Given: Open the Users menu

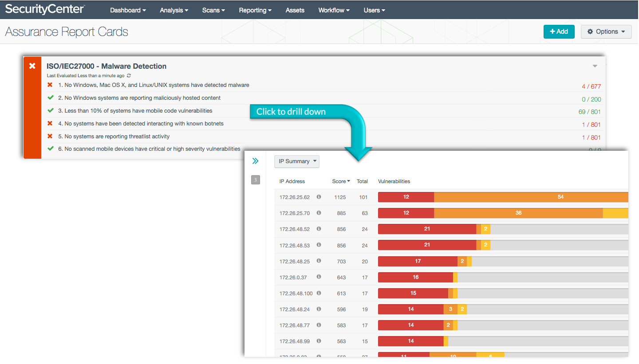Looking at the screenshot, I should point(374,10).
